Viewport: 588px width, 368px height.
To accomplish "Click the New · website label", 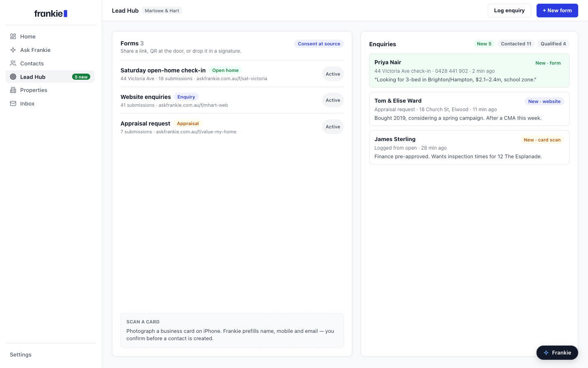I will point(544,101).
